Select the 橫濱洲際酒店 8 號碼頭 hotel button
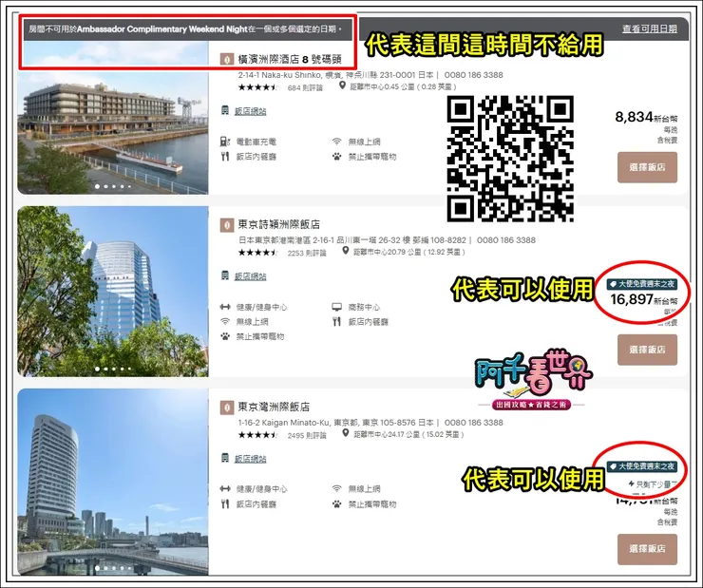Viewport: 703px width, 588px height. tap(647, 167)
